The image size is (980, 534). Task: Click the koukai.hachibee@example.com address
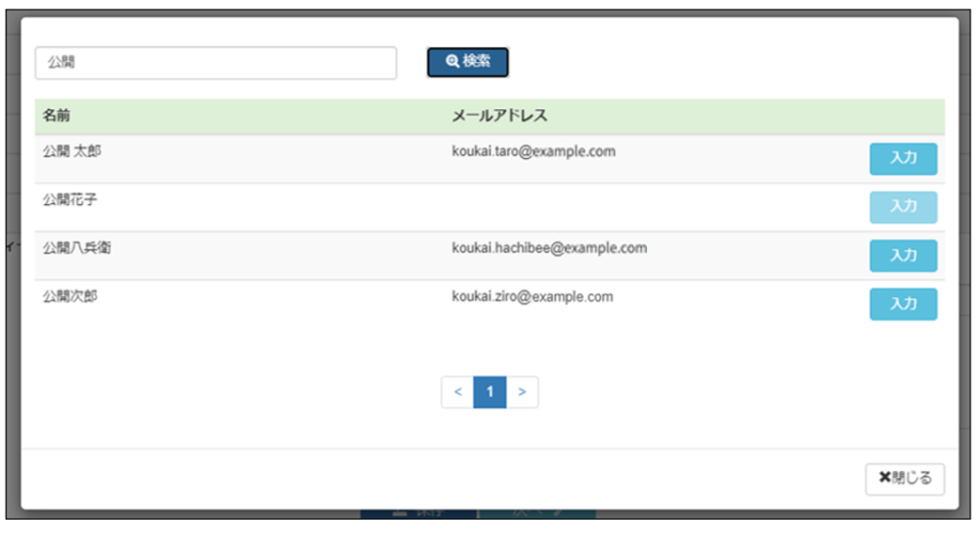pos(549,248)
